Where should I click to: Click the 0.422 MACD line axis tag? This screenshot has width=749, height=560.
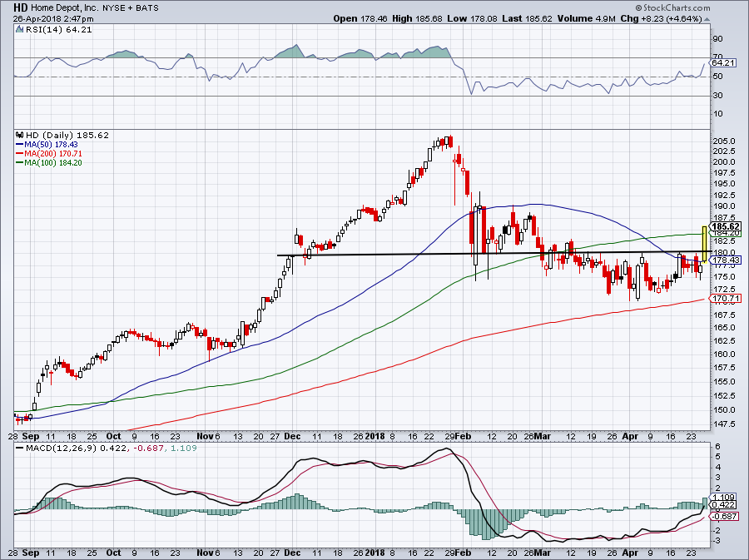pyautogui.click(x=723, y=505)
